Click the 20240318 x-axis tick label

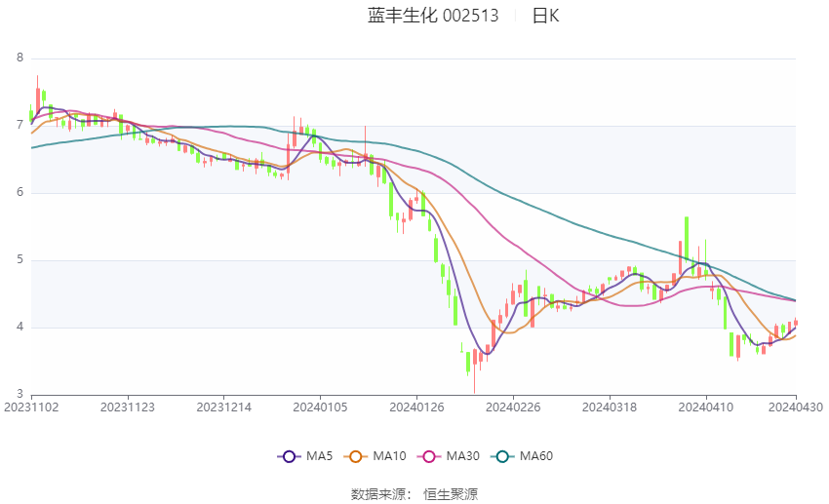pos(608,407)
